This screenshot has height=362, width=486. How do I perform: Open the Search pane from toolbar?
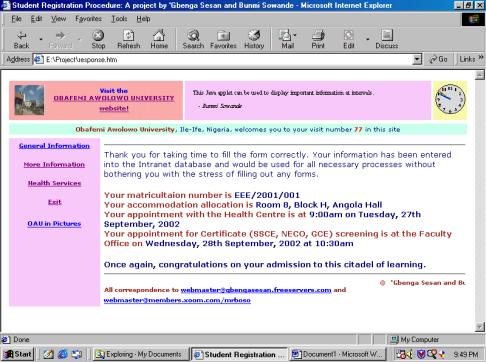click(x=193, y=39)
